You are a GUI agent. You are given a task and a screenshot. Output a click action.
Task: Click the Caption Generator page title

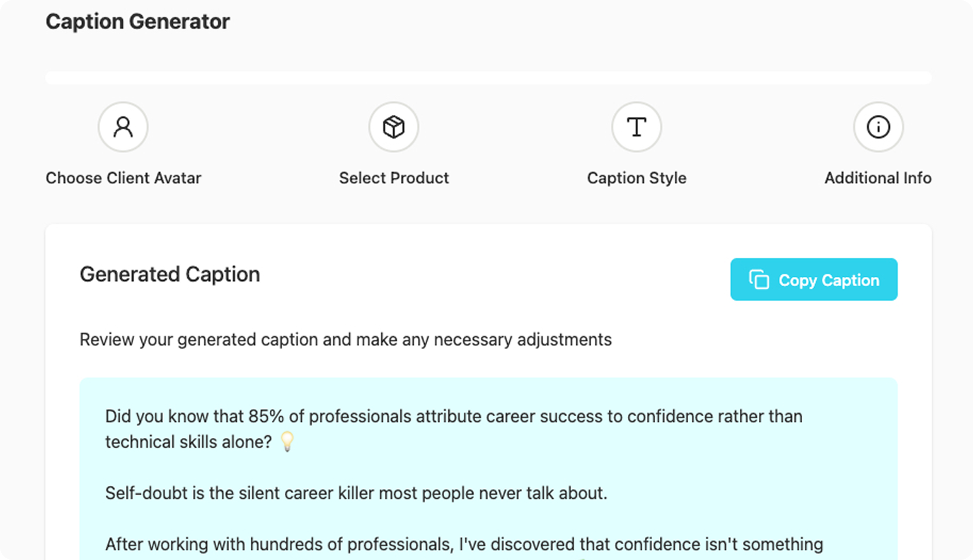(138, 22)
